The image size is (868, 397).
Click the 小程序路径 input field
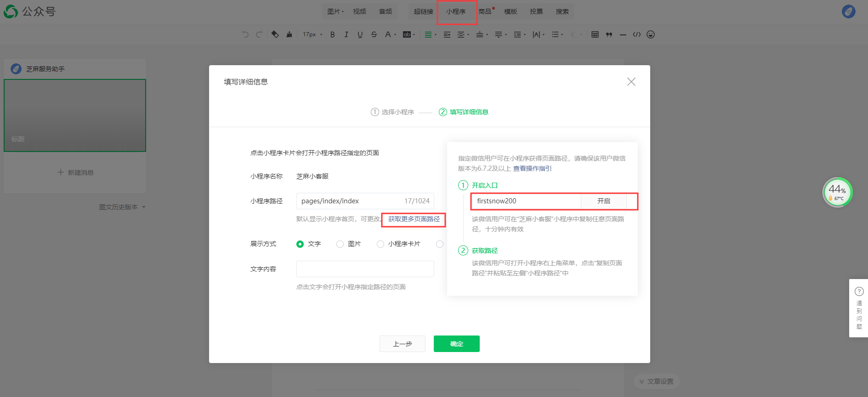click(365, 201)
